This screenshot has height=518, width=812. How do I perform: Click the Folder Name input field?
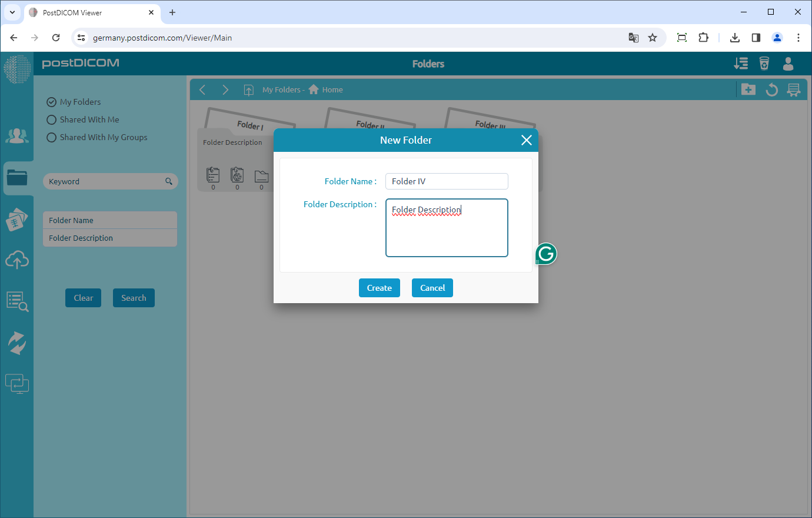[447, 181]
